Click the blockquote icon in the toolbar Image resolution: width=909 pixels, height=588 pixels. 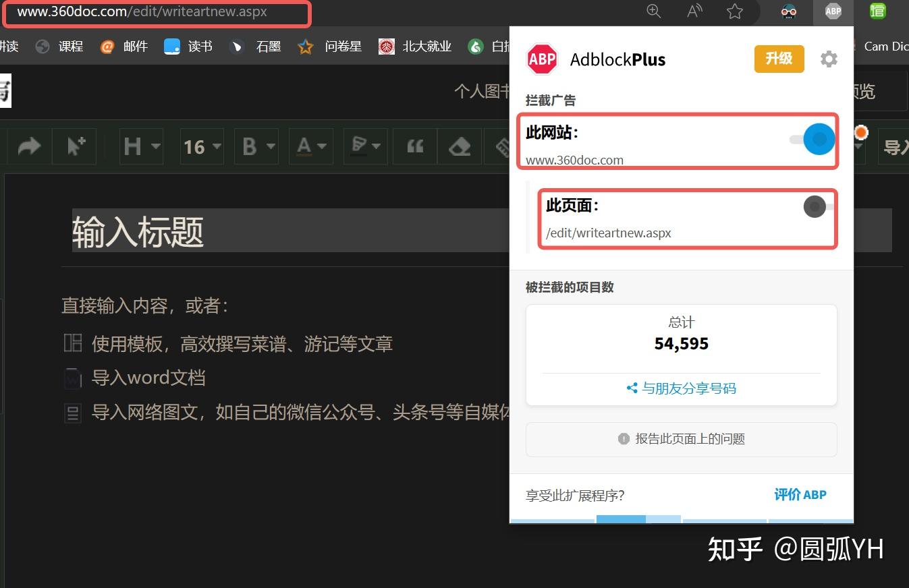(x=414, y=146)
